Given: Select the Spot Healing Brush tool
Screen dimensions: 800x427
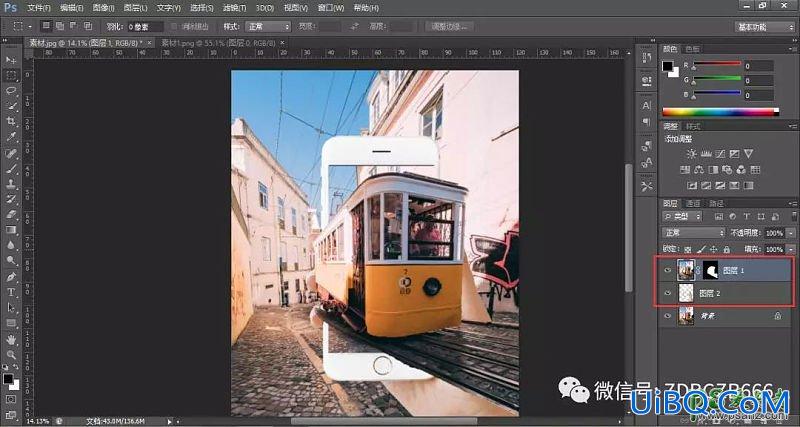Looking at the screenshot, I should (x=11, y=153).
